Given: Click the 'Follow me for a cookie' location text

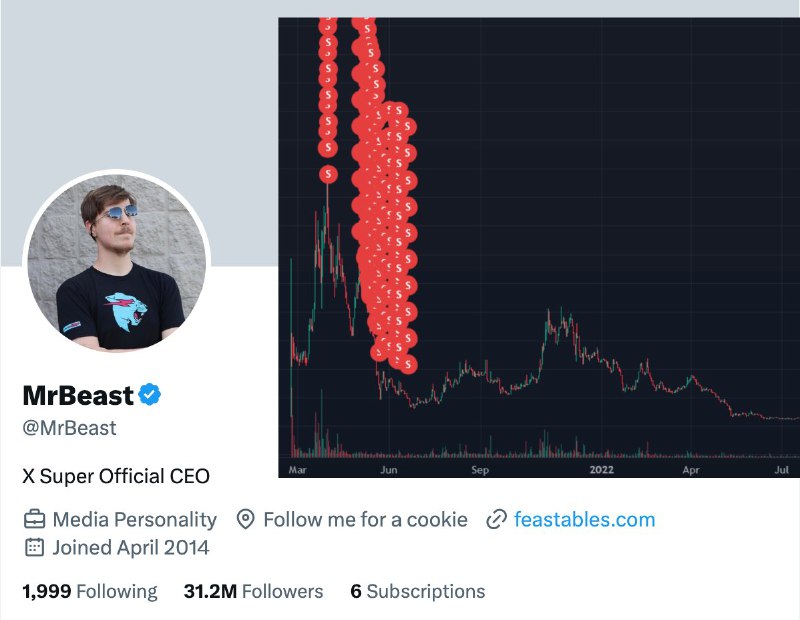Looking at the screenshot, I should point(366,519).
